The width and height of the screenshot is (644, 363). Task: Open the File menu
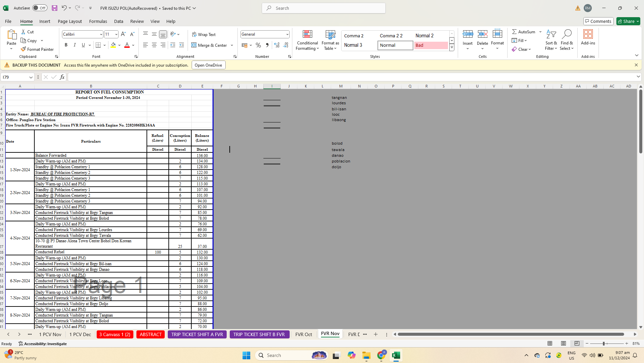(8, 21)
